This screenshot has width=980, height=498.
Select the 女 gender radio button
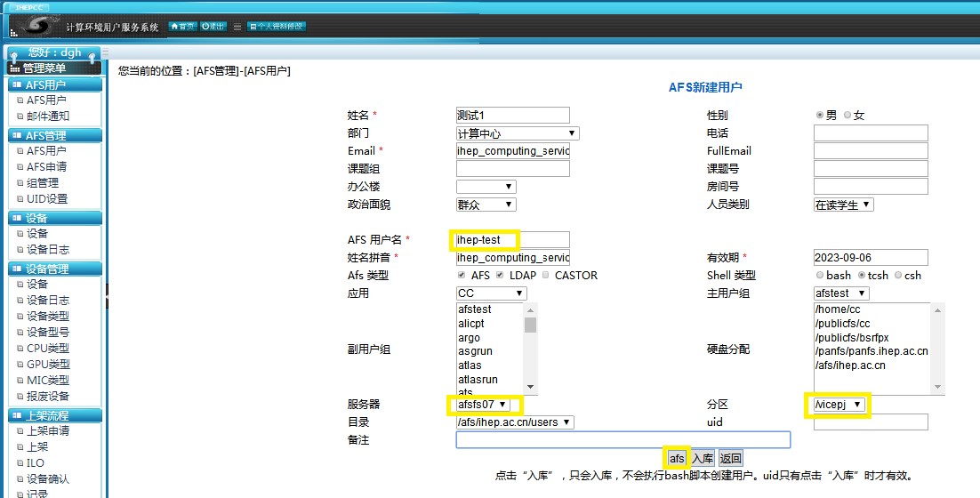tap(847, 116)
